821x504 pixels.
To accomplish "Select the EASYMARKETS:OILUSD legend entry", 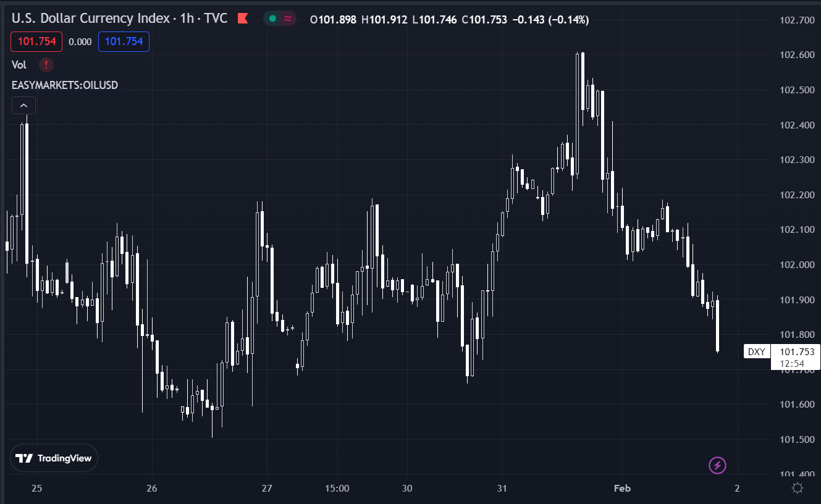I will coord(65,85).
